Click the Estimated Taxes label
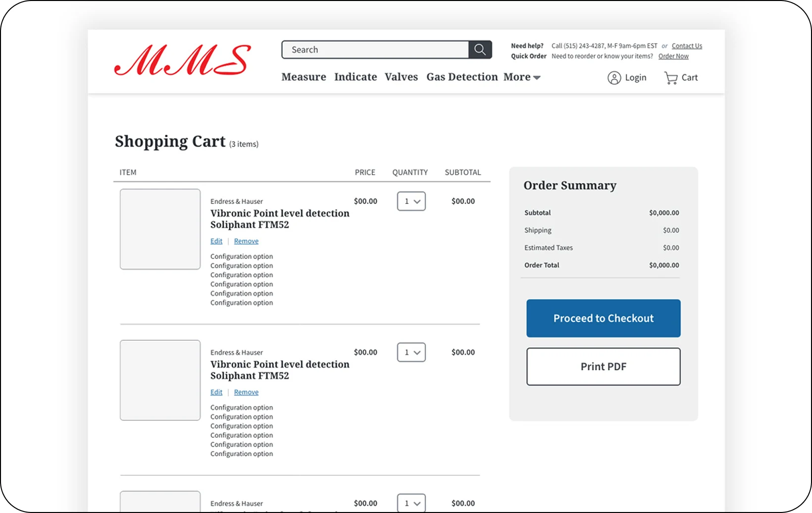Viewport: 812px width, 513px height. coord(549,248)
